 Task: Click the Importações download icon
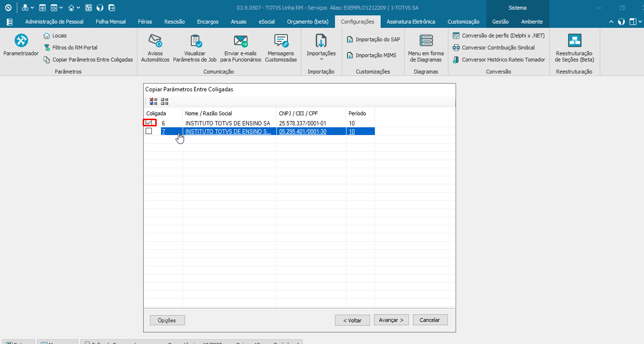(x=321, y=41)
